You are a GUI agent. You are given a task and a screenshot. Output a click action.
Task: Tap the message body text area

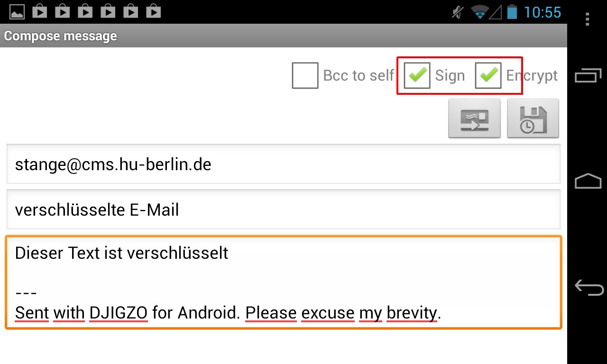(284, 282)
